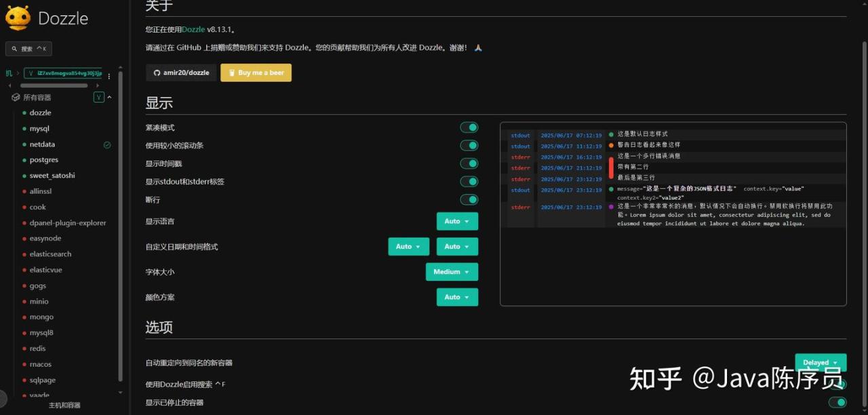Click the 这是默认日志样式 preview log line

642,134
